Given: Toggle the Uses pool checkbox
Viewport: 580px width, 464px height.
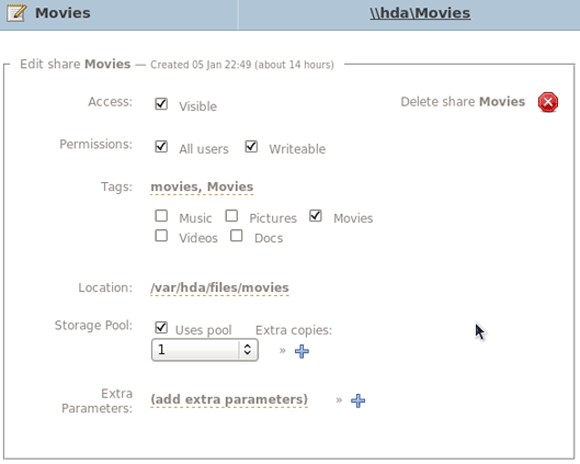Looking at the screenshot, I should coord(161,327).
